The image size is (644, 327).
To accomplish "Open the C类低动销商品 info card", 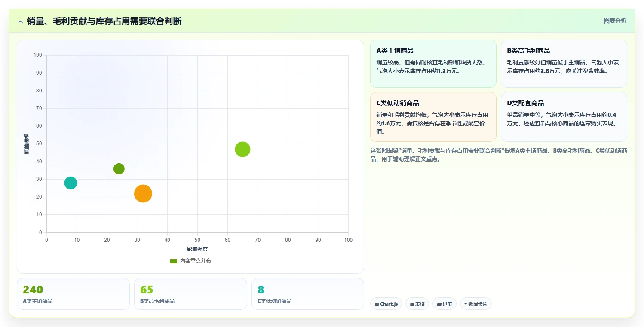I will [x=433, y=117].
